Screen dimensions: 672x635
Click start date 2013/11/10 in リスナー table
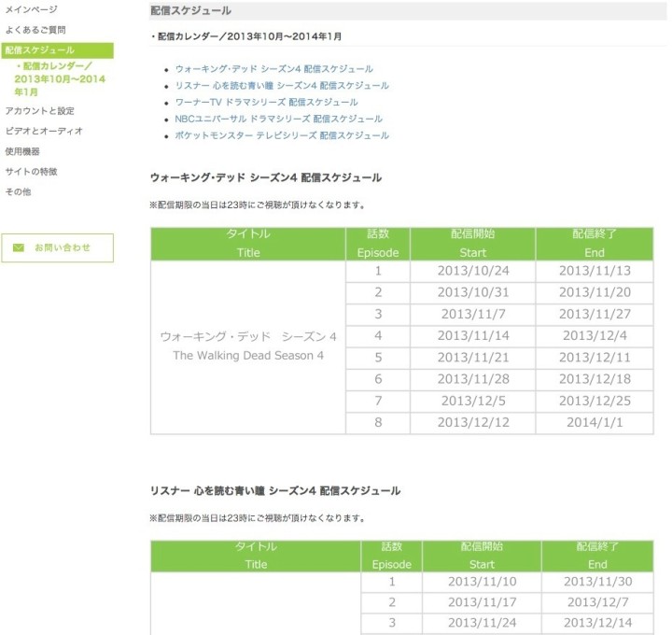click(483, 582)
